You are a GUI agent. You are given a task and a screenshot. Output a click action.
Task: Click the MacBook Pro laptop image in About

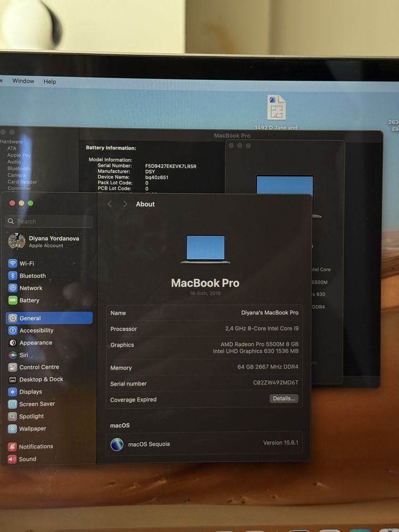tap(205, 249)
